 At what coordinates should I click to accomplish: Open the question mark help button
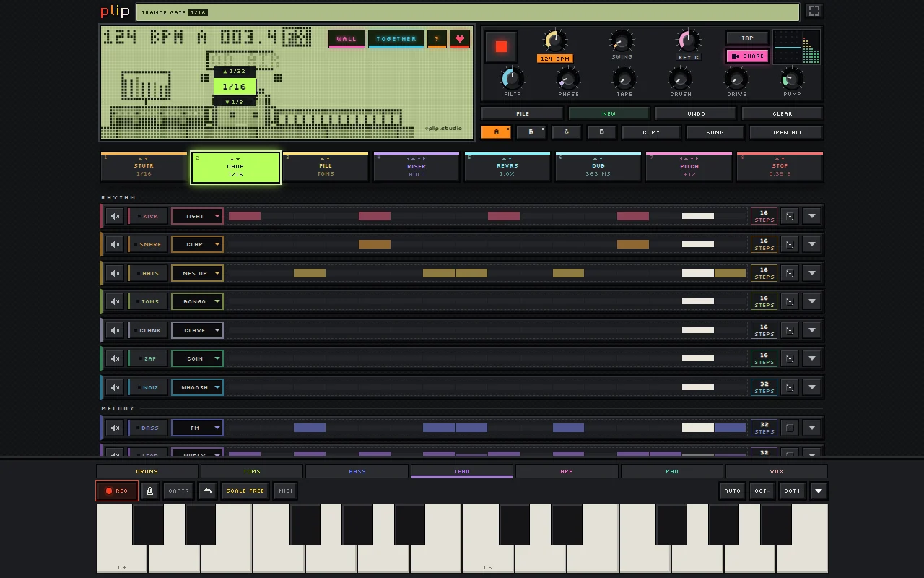click(437, 38)
